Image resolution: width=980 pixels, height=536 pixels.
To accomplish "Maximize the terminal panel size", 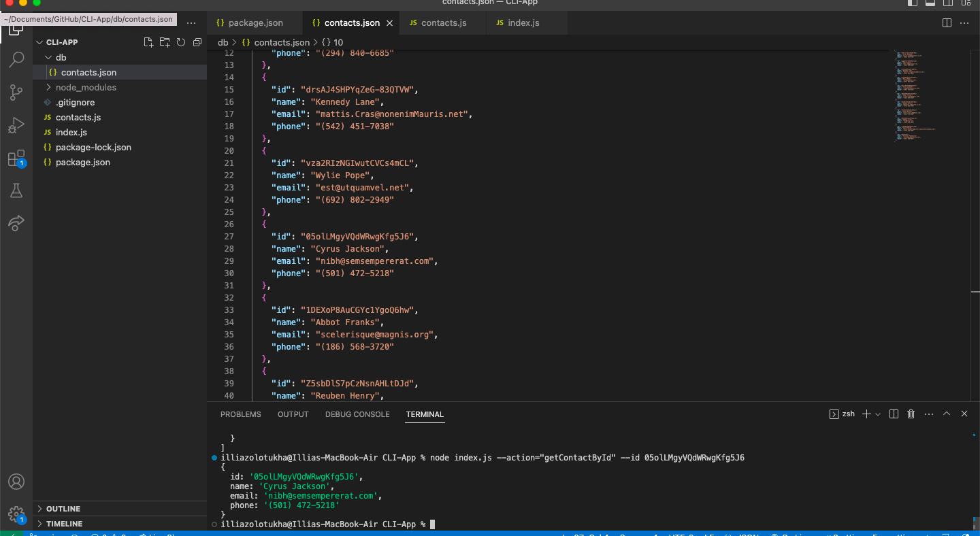I will point(946,414).
